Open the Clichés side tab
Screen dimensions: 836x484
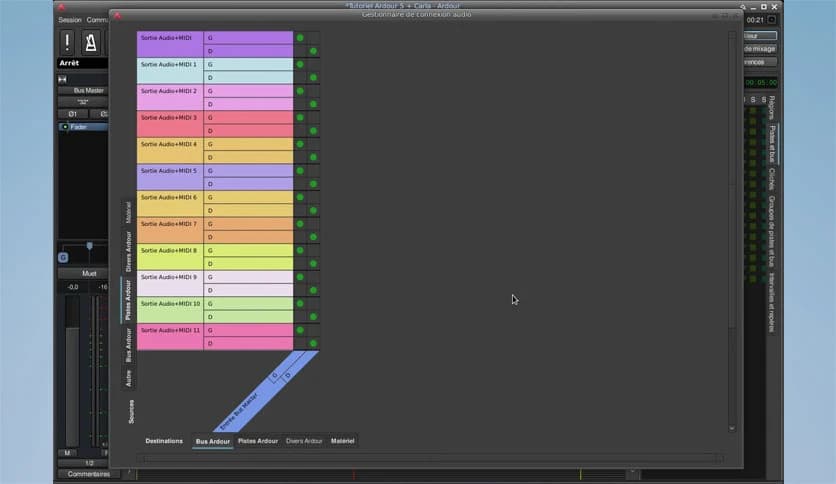coord(772,179)
